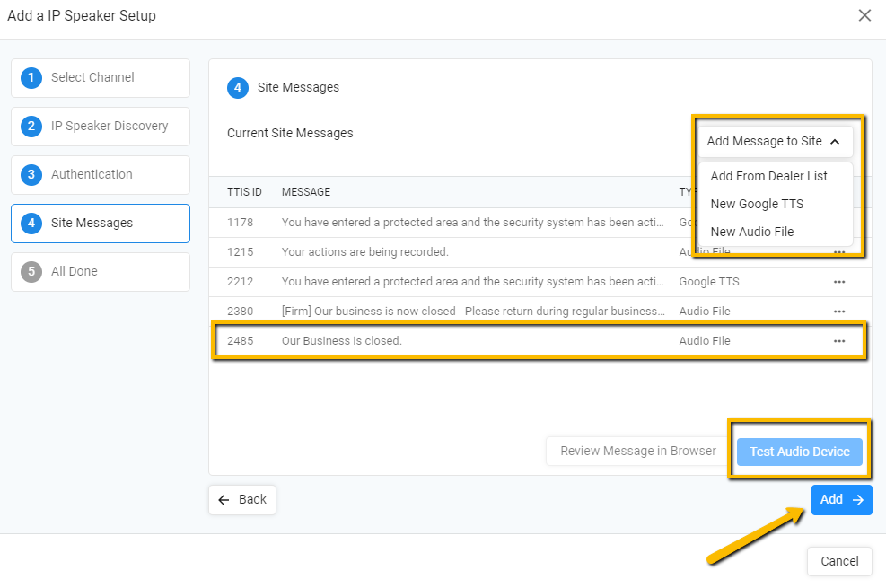Click Review Message in Browser

(x=638, y=452)
